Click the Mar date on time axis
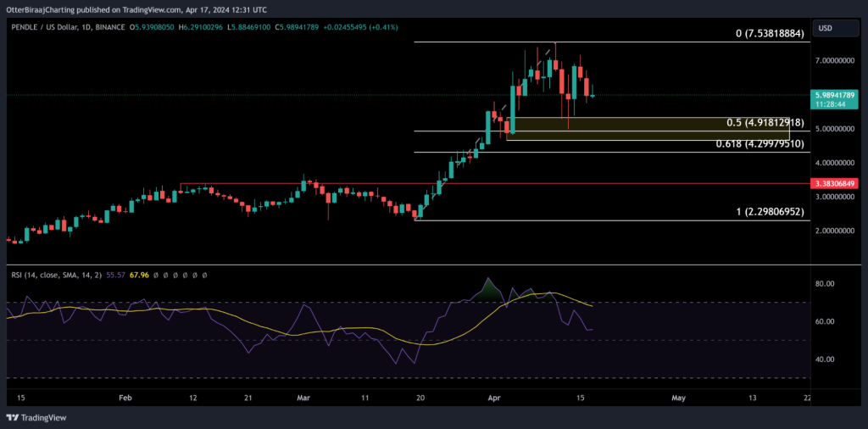The height and width of the screenshot is (429, 868). (x=304, y=396)
